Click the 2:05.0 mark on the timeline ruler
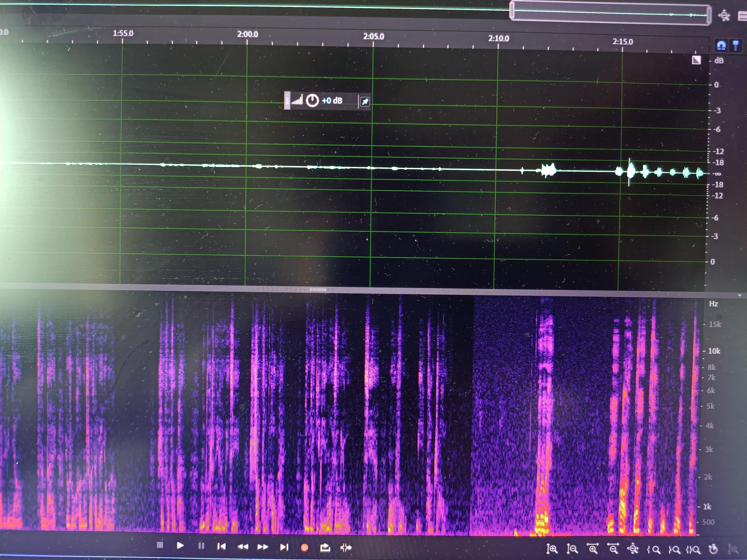Image resolution: width=747 pixels, height=560 pixels. click(373, 36)
